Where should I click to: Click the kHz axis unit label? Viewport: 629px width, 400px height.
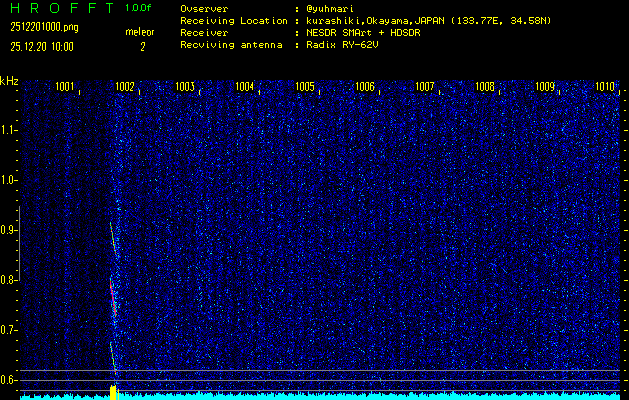pos(9,80)
